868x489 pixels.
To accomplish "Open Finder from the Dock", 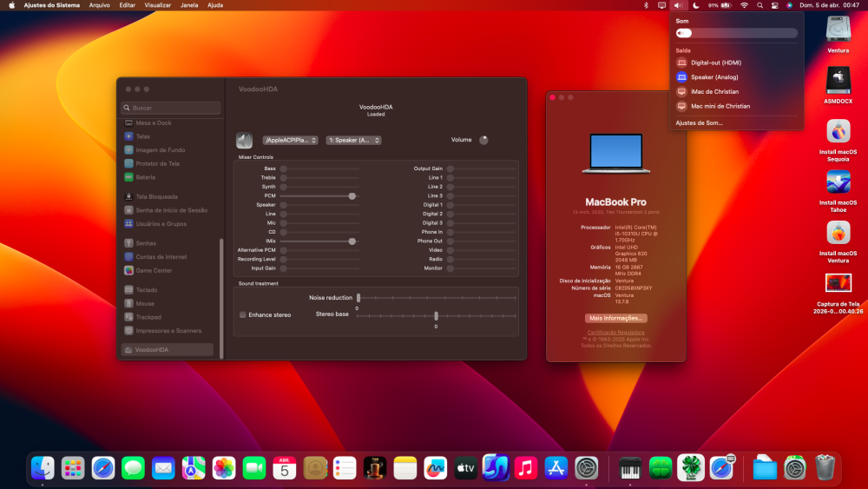I will tap(43, 468).
